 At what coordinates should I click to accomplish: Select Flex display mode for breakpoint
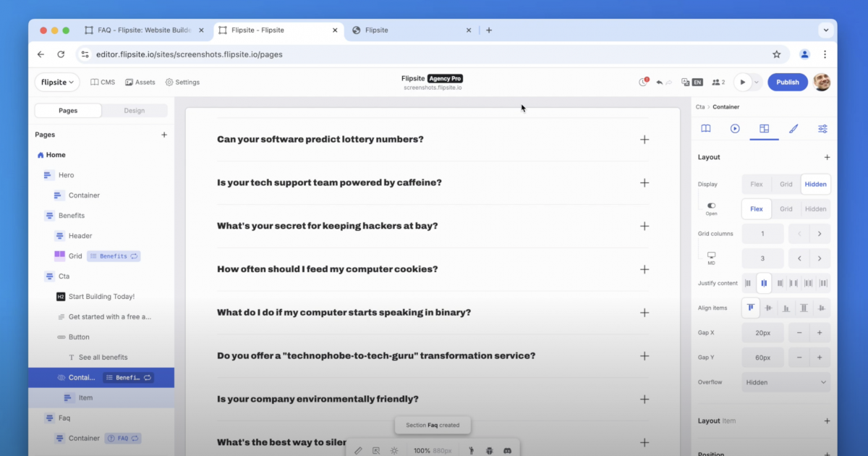coord(756,208)
